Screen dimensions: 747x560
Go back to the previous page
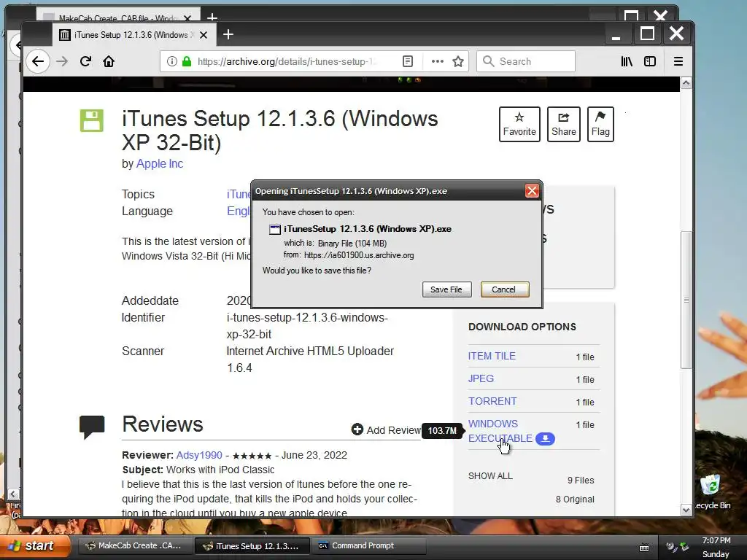tap(38, 61)
